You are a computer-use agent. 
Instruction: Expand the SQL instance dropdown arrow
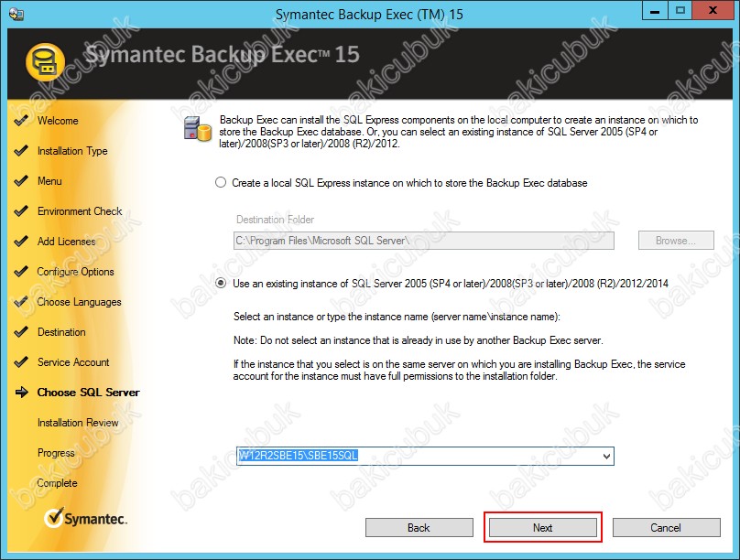point(606,456)
